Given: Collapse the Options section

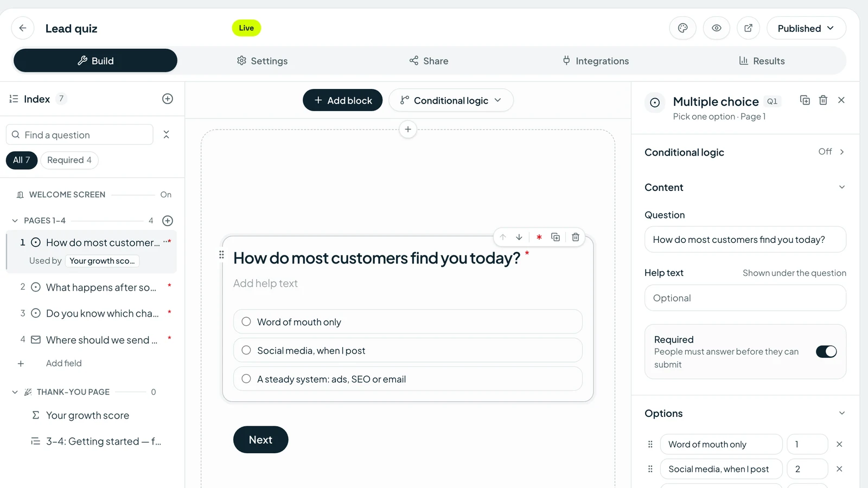Looking at the screenshot, I should tap(842, 413).
